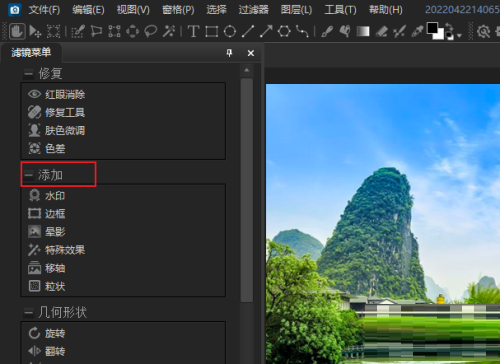Image resolution: width=500 pixels, height=364 pixels.
Task: Open the 红眼消除 filter
Action: (x=56, y=94)
